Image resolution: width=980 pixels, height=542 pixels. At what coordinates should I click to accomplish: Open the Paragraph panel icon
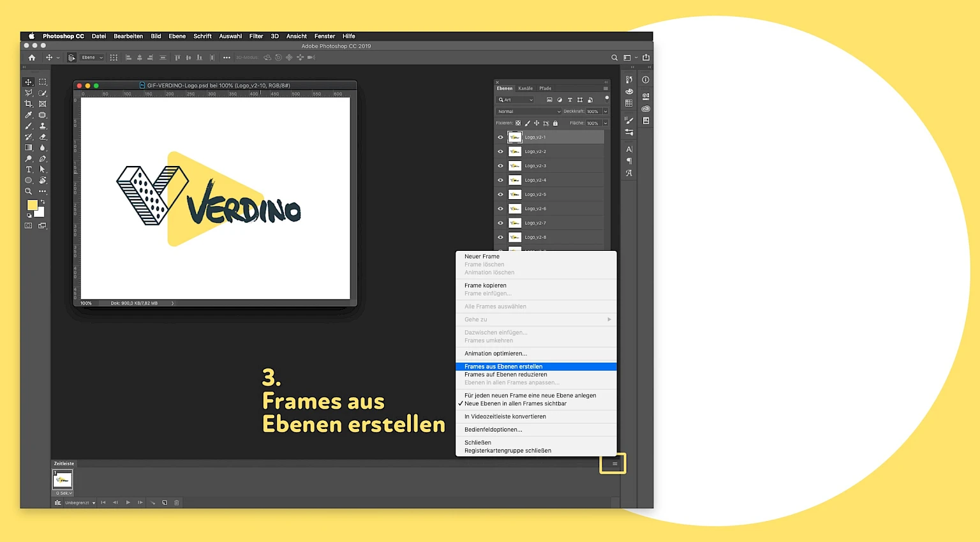pos(629,161)
